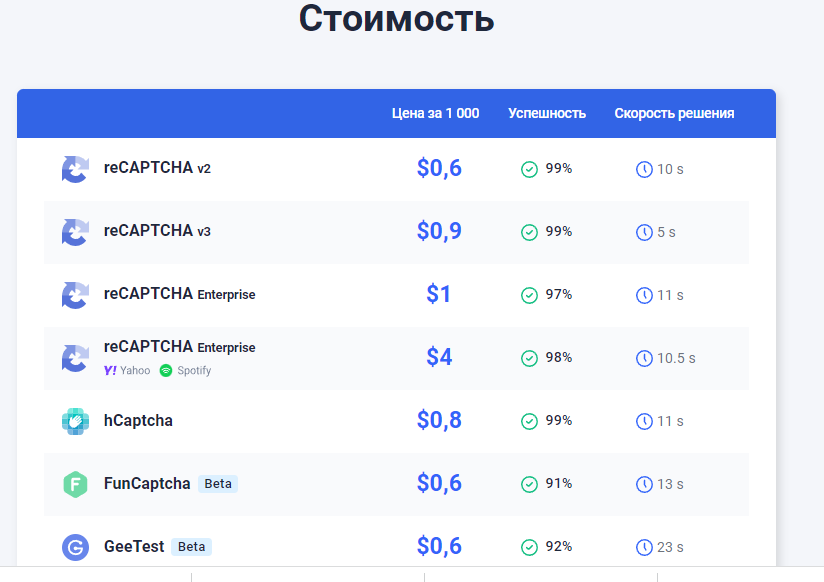Click the 5 s solving speed value
The width and height of the screenshot is (824, 582).
click(666, 232)
